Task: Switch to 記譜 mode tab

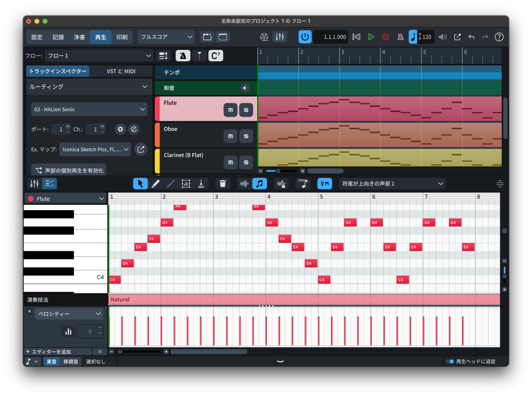Action: point(58,37)
